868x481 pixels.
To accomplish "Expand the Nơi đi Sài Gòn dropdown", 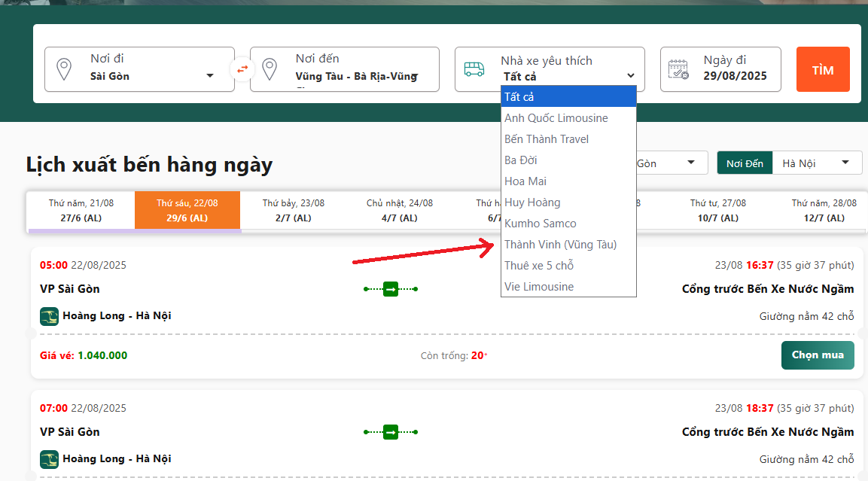I will pos(139,69).
